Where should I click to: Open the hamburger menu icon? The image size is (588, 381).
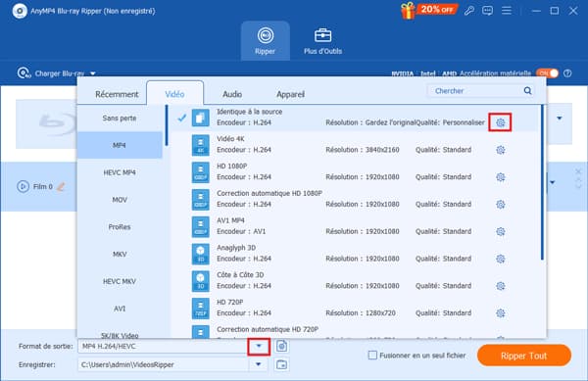507,11
